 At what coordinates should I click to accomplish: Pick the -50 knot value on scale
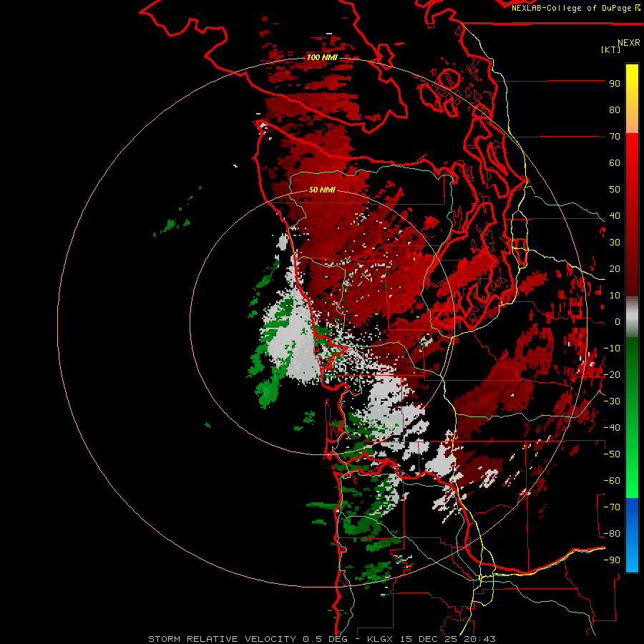(x=612, y=454)
